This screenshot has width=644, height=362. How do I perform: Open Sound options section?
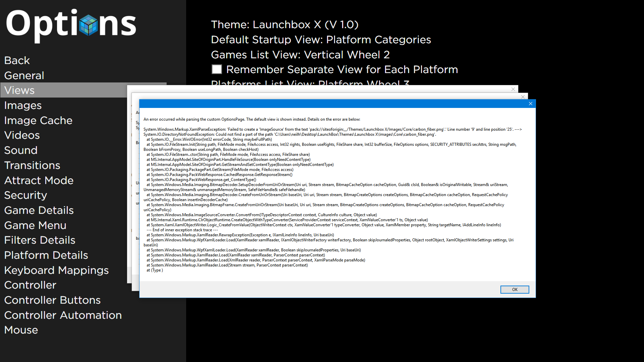21,150
